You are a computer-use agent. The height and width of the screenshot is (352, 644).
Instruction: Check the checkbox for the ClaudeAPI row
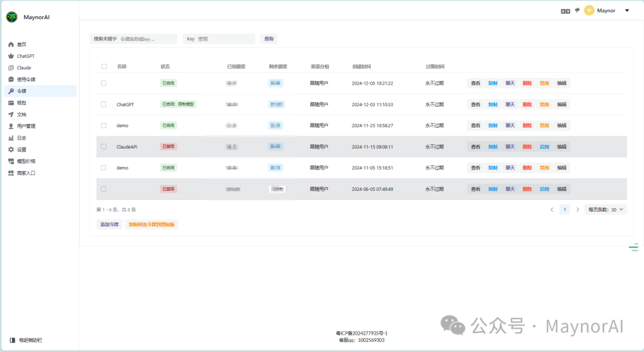(x=104, y=147)
